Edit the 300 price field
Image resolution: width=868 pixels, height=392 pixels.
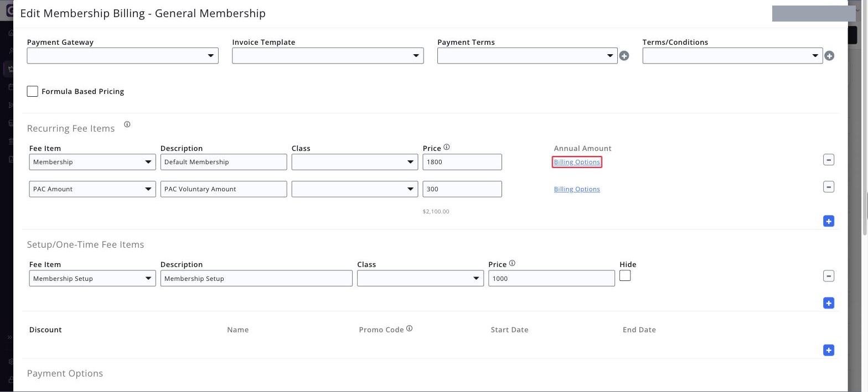coord(462,189)
